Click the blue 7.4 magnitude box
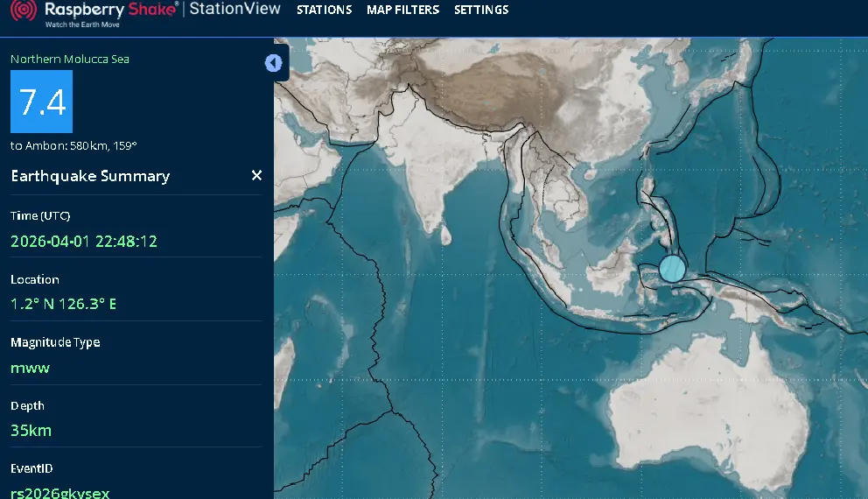The height and width of the screenshot is (499, 868). (41, 102)
